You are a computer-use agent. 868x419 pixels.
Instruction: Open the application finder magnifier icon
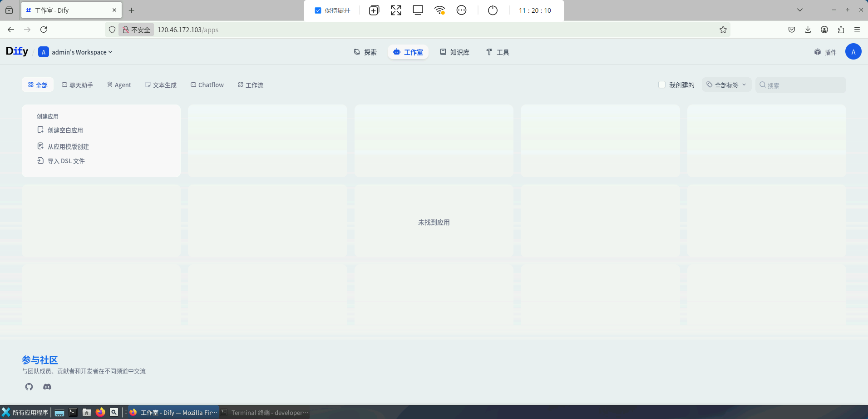(x=114, y=412)
